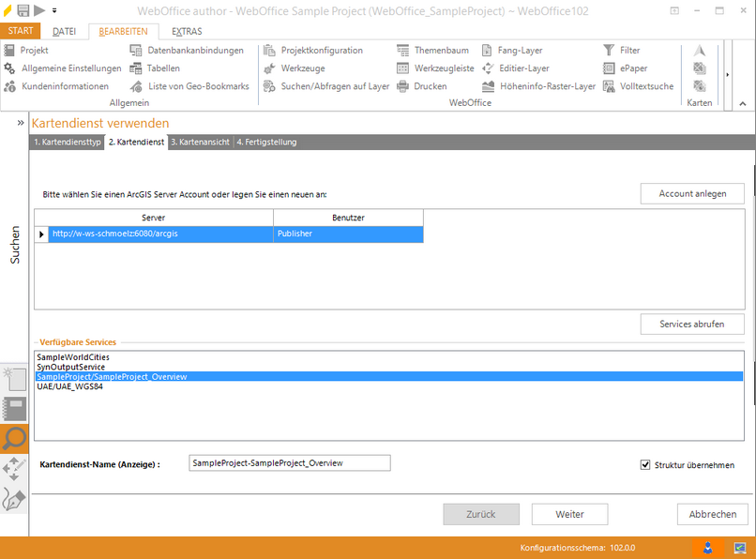756x559 pixels.
Task: Open the notebook icon in left sidebar
Action: point(14,408)
